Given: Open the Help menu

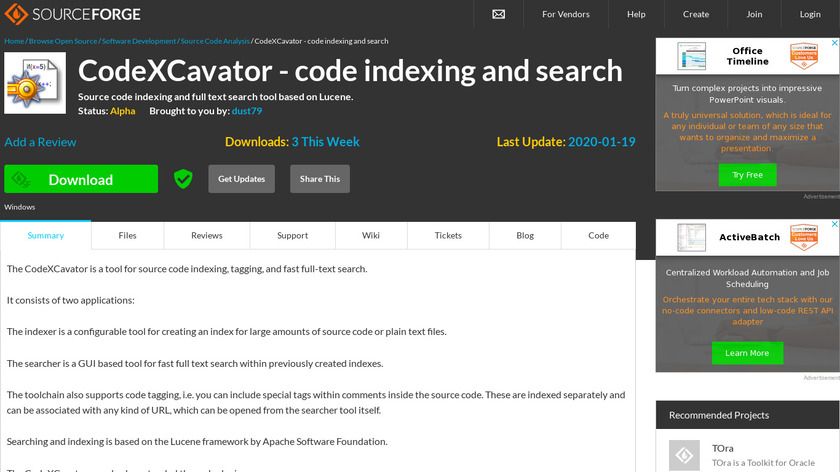Looking at the screenshot, I should 636,14.
